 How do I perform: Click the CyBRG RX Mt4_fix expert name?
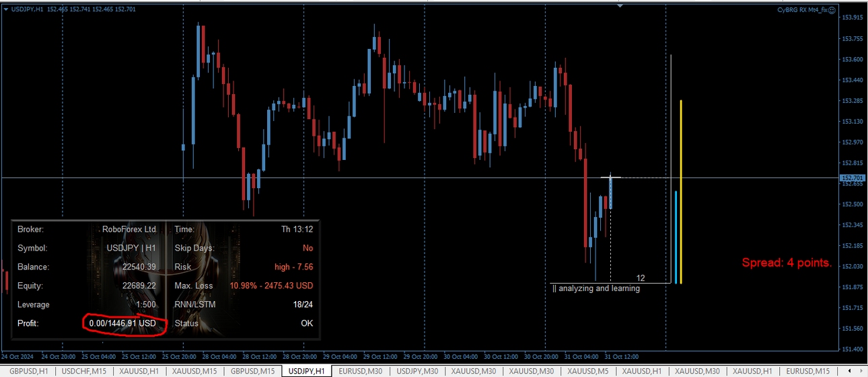tap(802, 10)
